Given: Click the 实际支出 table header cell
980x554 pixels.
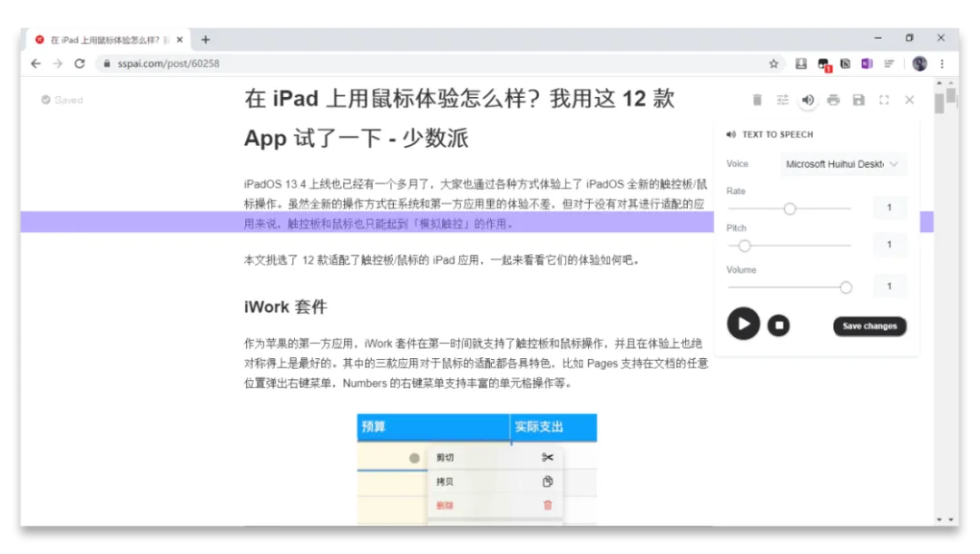Looking at the screenshot, I should pos(554,427).
